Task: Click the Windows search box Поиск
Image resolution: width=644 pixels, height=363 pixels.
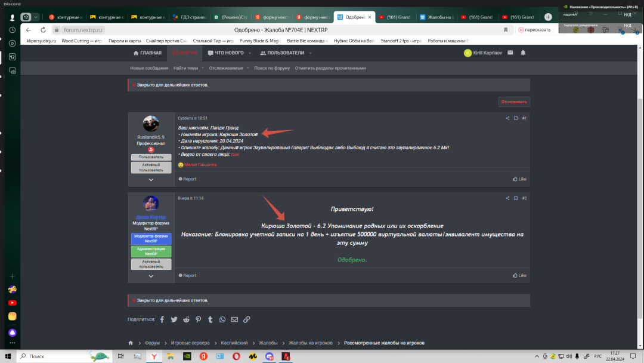Action: coord(64,356)
